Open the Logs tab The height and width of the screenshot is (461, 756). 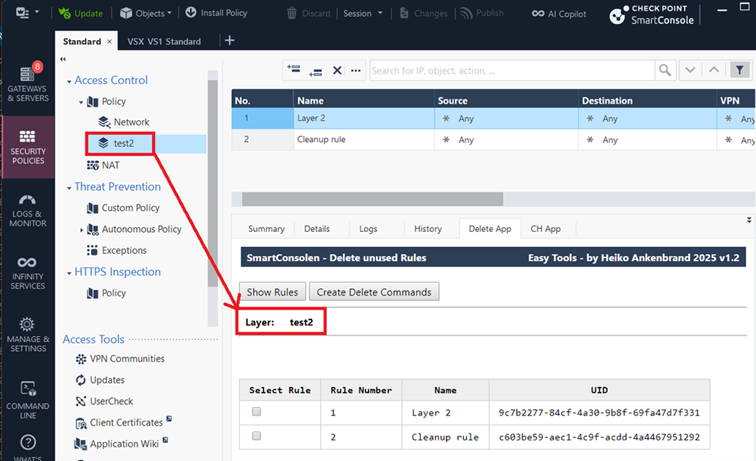coord(368,229)
